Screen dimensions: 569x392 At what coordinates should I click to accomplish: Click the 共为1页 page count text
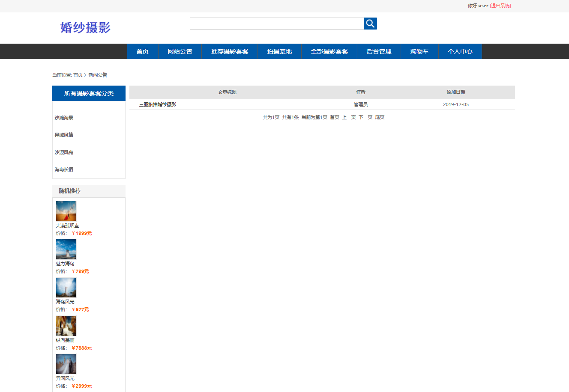[x=271, y=117]
